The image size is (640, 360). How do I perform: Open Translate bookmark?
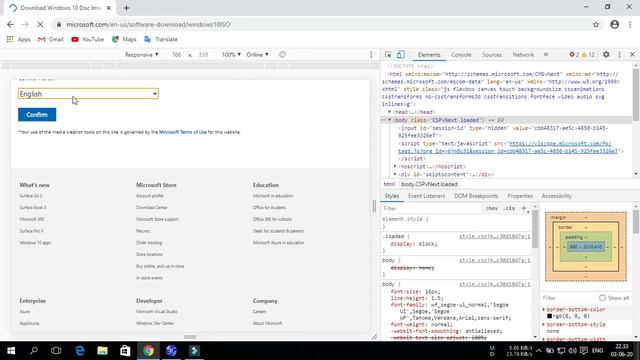161,39
